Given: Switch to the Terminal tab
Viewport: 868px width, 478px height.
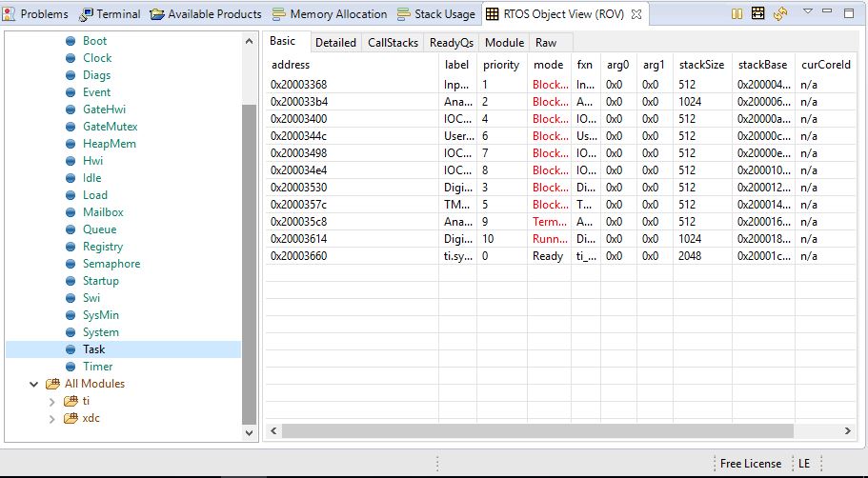Looking at the screenshot, I should (x=110, y=14).
